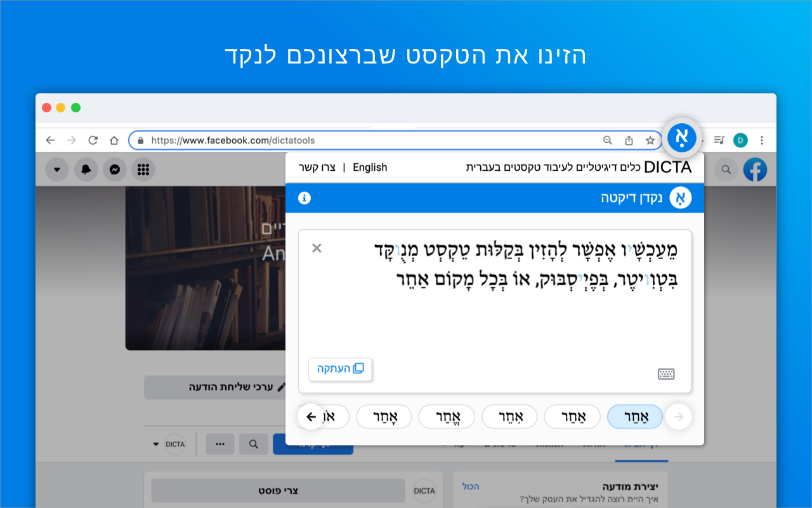Click the share icon in address bar
The height and width of the screenshot is (508, 812).
(629, 140)
